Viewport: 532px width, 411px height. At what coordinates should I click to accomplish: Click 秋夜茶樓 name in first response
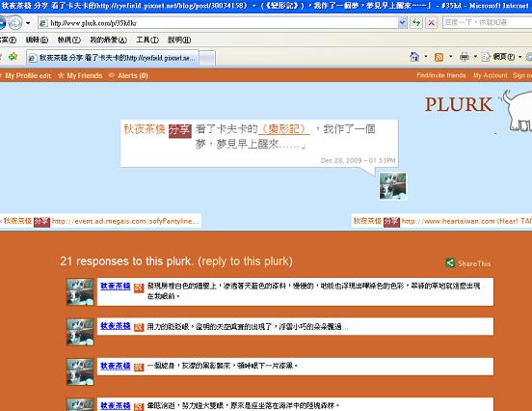pos(116,286)
